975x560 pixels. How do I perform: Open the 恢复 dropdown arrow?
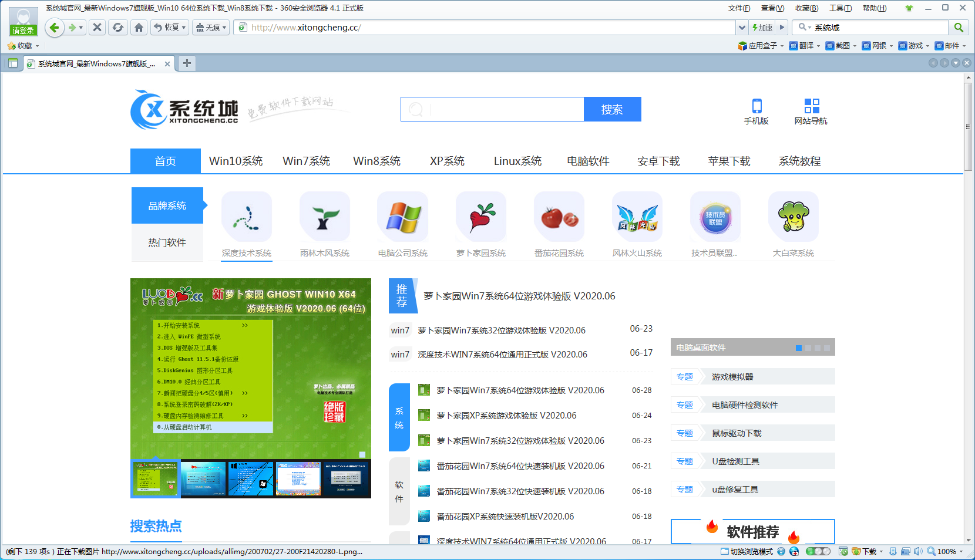pyautogui.click(x=184, y=28)
